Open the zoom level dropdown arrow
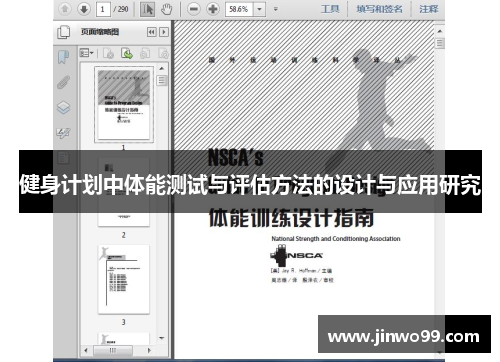The width and height of the screenshot is (500, 362). 259,9
